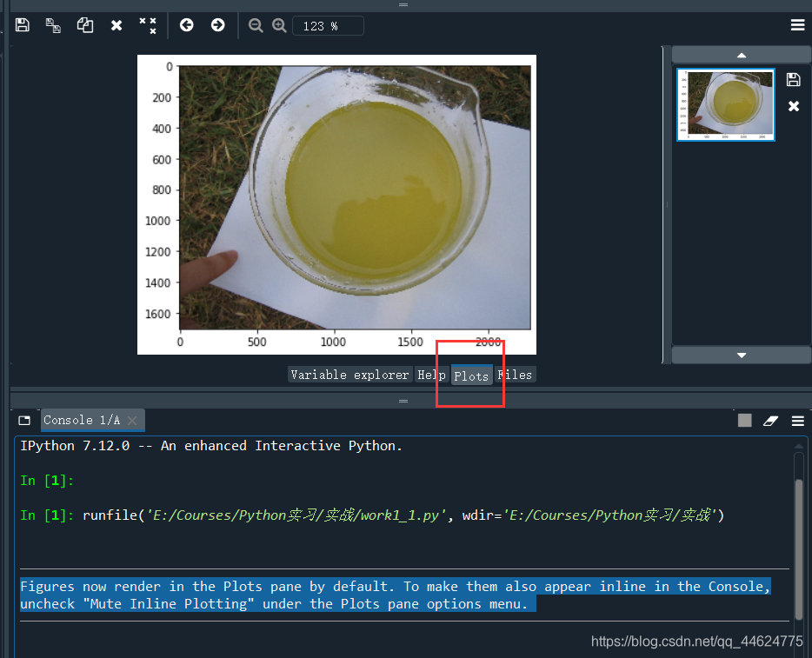Zoom out of the plot

256,25
